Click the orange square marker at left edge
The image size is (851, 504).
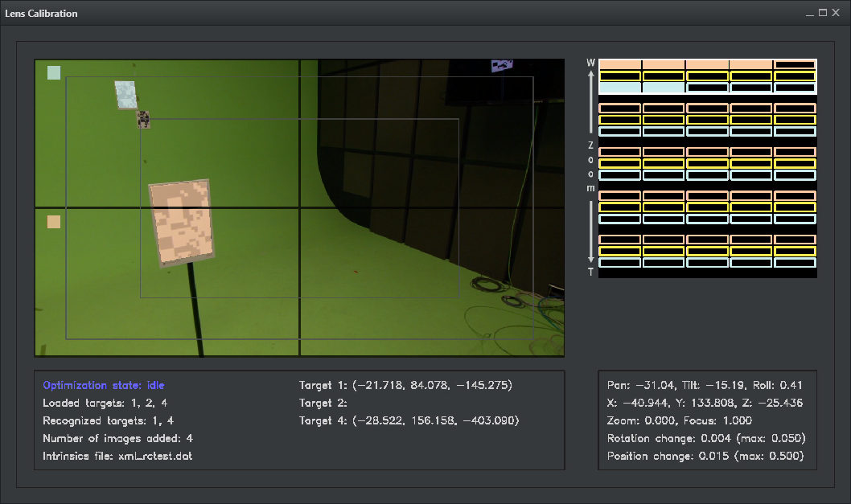(x=54, y=222)
